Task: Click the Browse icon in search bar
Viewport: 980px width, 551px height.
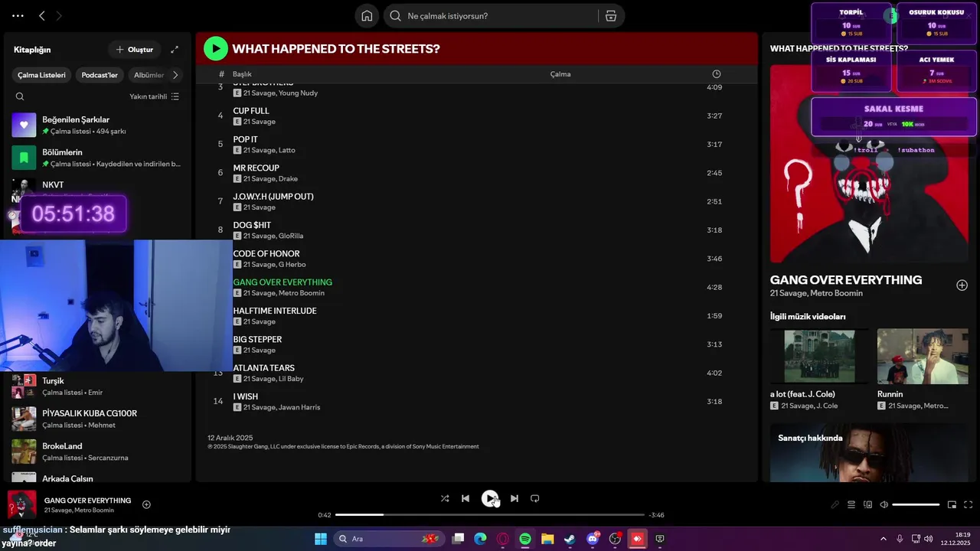Action: coord(611,16)
